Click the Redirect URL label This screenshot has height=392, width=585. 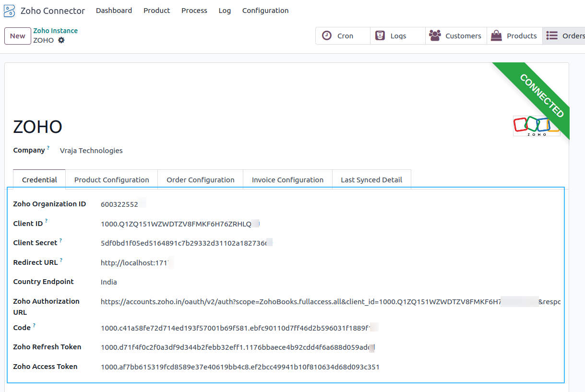coord(36,262)
